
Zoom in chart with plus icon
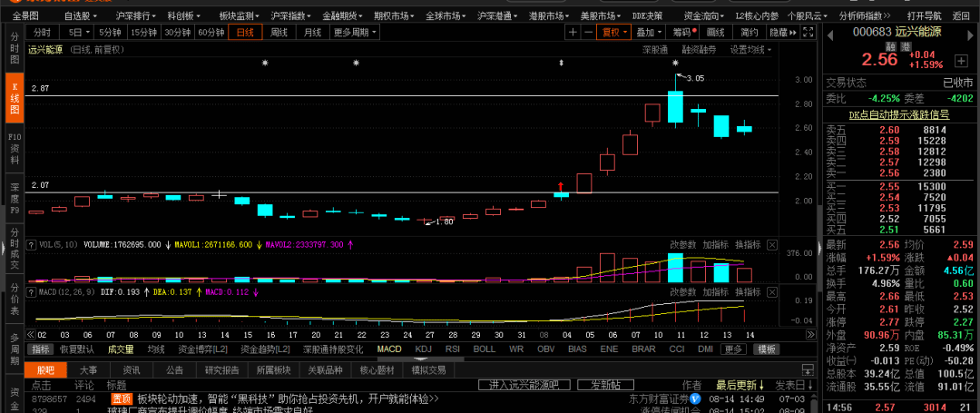(573, 33)
